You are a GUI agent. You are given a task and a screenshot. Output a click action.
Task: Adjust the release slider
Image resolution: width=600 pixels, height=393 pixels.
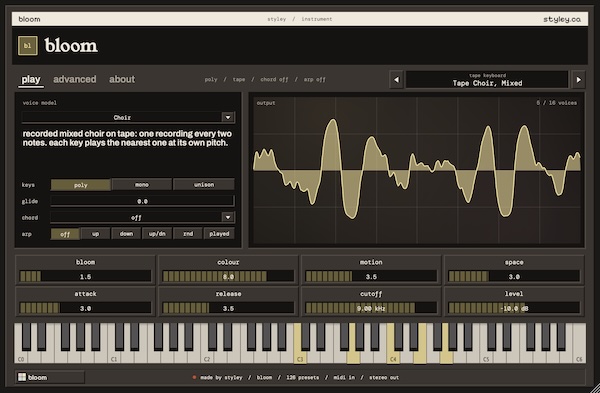(x=228, y=308)
